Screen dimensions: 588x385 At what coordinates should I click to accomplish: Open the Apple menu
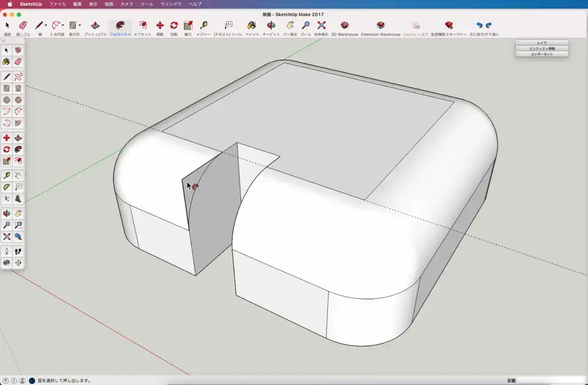[10, 4]
